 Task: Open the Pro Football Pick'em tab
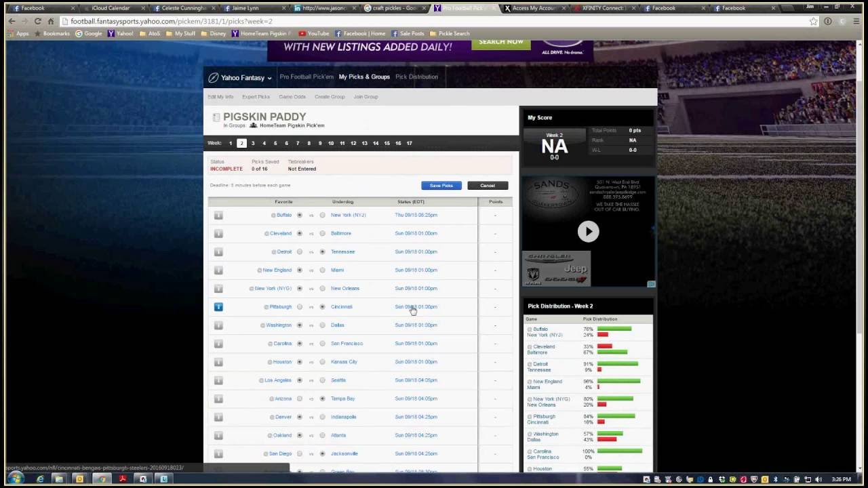click(x=307, y=77)
